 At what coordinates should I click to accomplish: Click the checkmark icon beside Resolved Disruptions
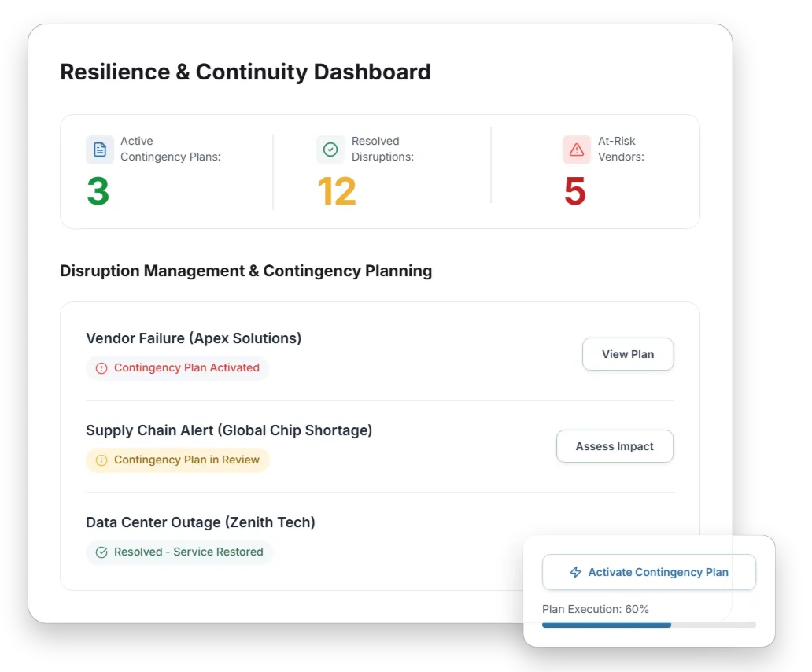click(330, 150)
